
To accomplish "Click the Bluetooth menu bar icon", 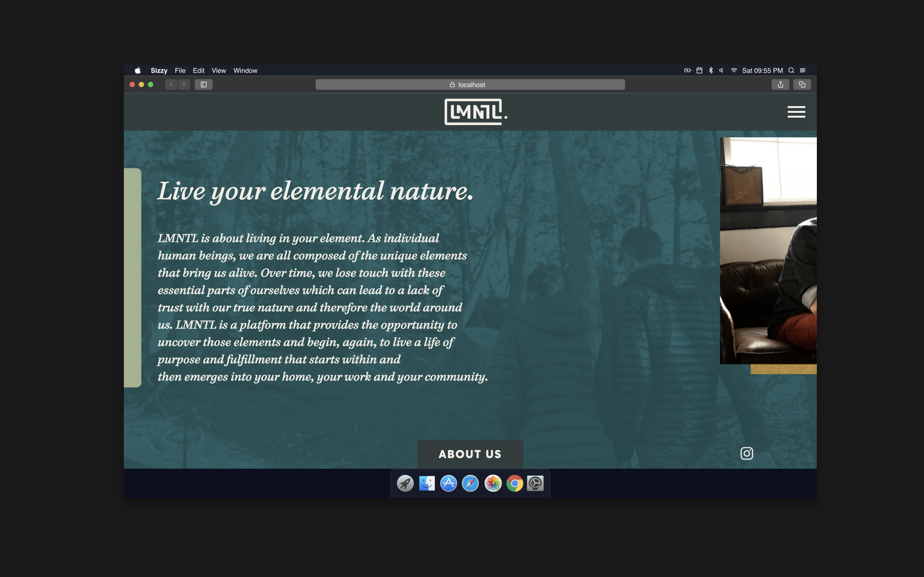I will [x=711, y=71].
